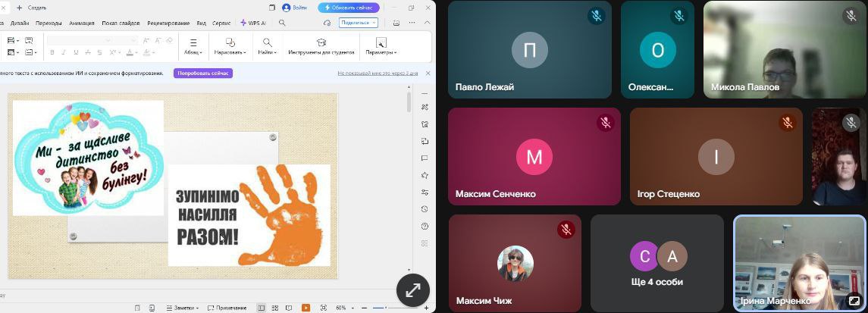This screenshot has width=868, height=313.
Task: Open the Анимация ribbon tab
Action: point(82,23)
